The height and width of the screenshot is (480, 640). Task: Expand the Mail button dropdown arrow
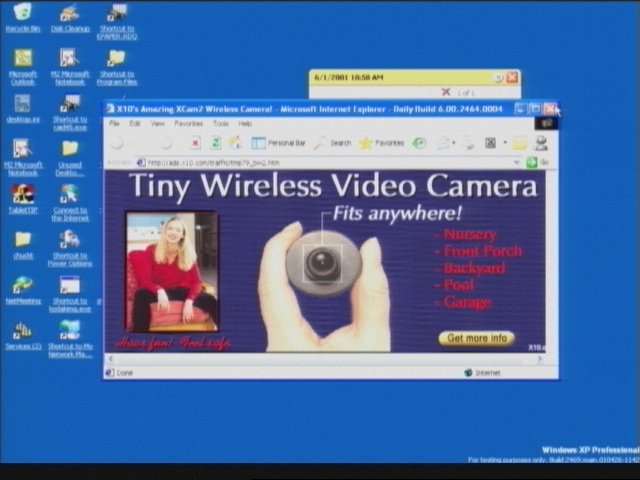point(453,143)
